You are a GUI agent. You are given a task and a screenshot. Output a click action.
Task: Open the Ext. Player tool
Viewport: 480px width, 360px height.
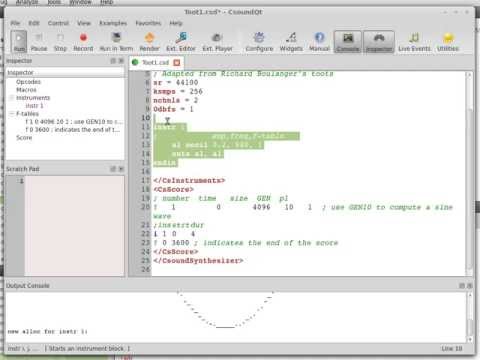pyautogui.click(x=217, y=41)
